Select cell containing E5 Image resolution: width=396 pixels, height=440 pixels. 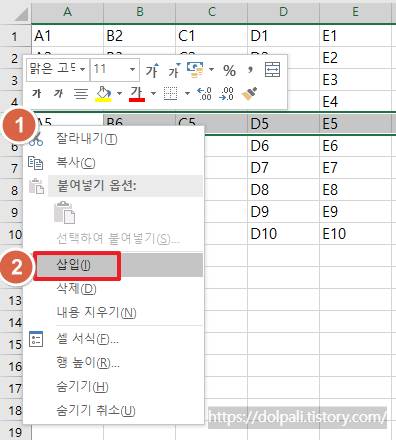(355, 124)
